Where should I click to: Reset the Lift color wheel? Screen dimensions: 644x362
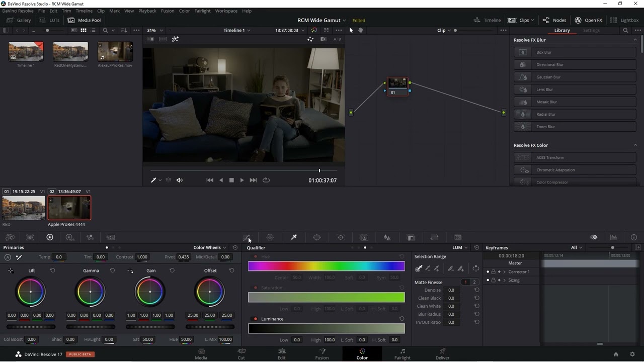pos(52,270)
